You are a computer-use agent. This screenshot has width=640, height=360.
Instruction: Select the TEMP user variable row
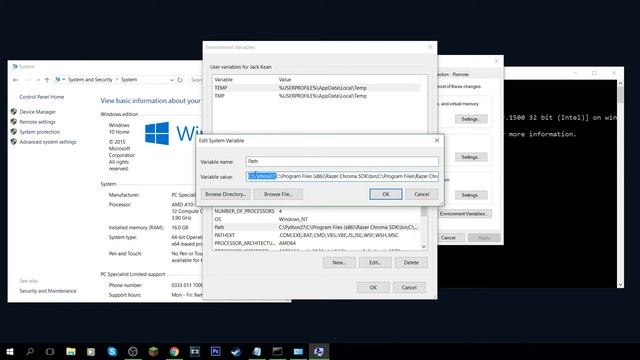[316, 88]
